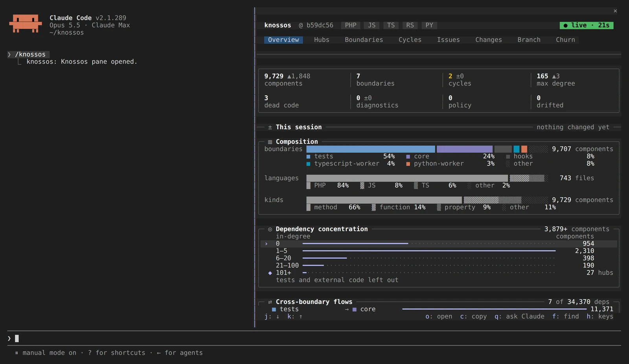Click the PY language tag
629x364 pixels.
429,25
